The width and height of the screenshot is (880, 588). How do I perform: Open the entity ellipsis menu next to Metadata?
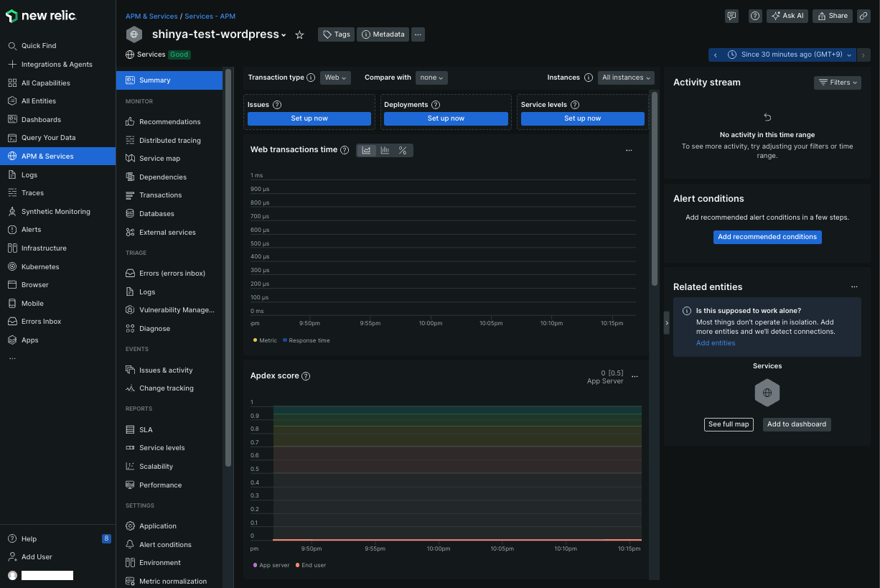pos(418,34)
